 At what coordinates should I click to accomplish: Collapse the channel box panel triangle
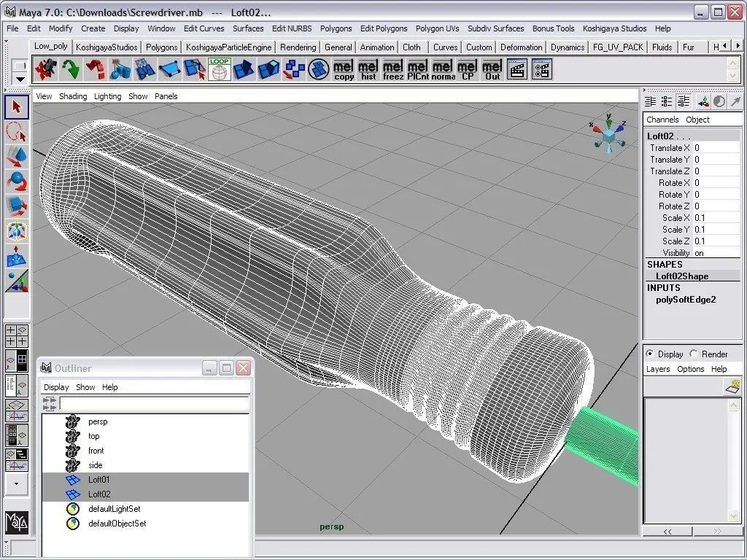(x=644, y=90)
